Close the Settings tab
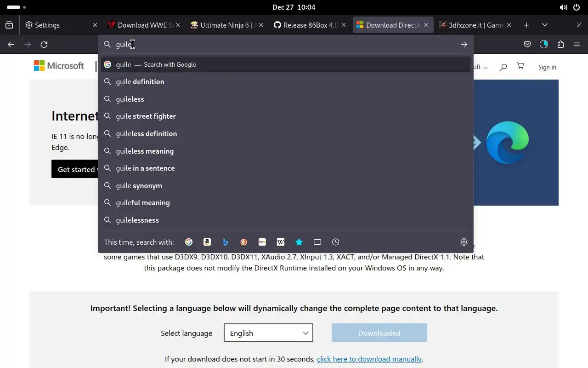Viewport: 588px width, 368px height. tap(95, 25)
